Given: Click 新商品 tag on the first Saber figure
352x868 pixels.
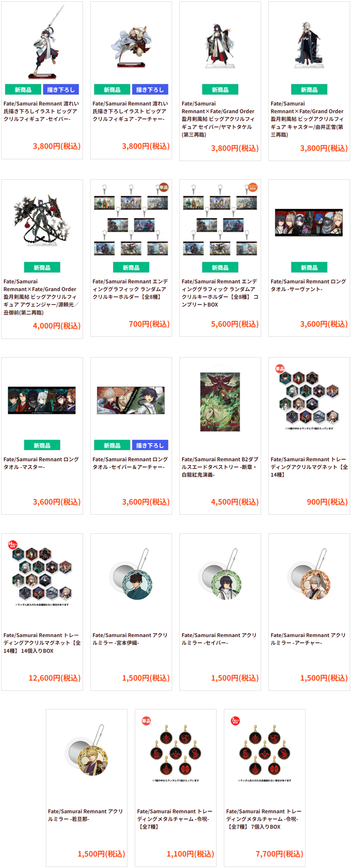Looking at the screenshot, I should tap(23, 90).
